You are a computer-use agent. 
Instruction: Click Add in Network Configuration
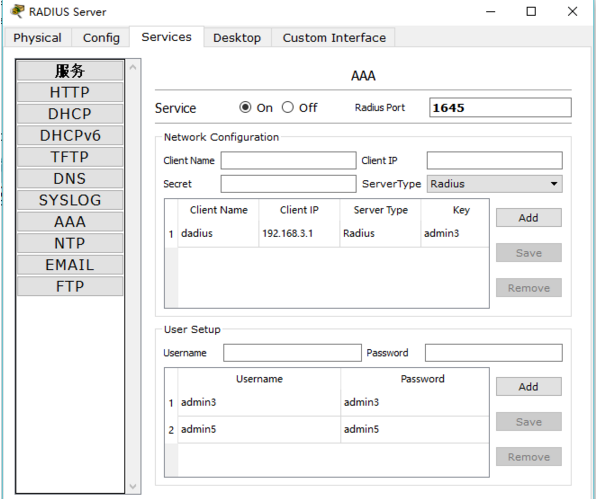pyautogui.click(x=528, y=218)
